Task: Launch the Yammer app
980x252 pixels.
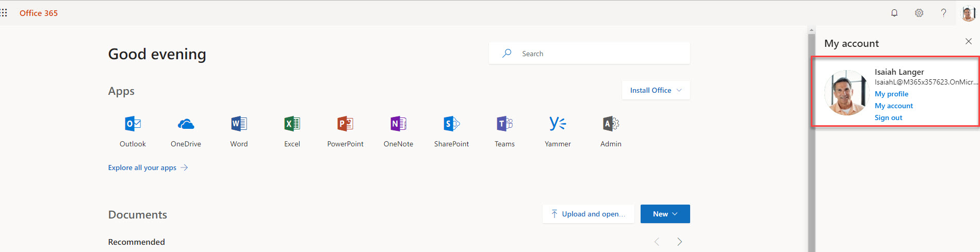Action: (558, 131)
